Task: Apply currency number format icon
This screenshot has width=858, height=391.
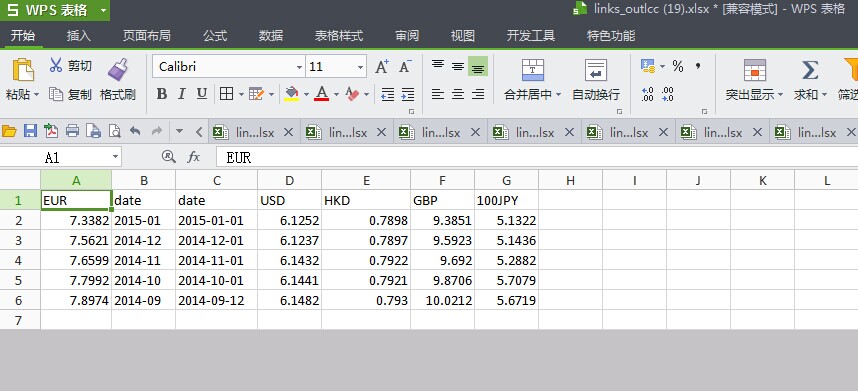Action: [x=648, y=66]
